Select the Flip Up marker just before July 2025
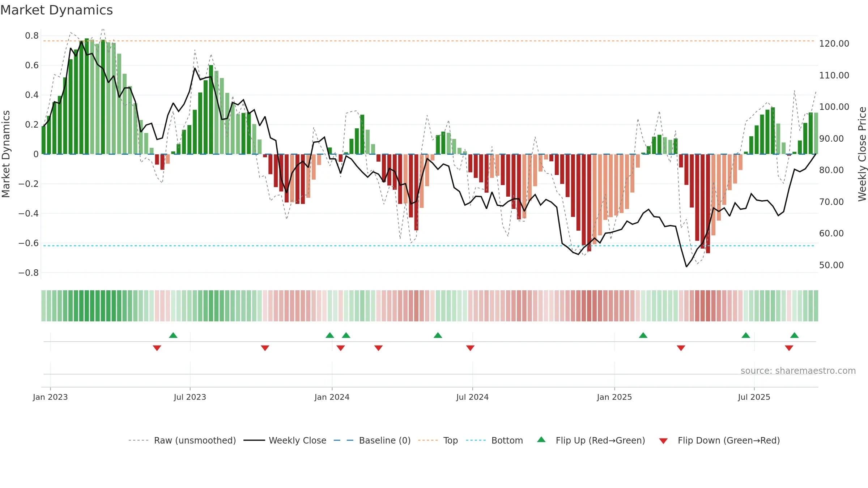This screenshot has height=488, width=868. click(746, 335)
